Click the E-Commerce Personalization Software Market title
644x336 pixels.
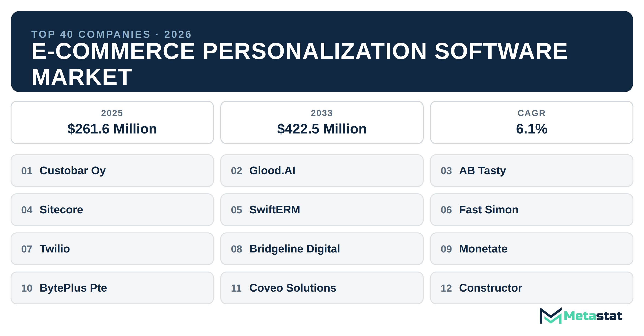[x=299, y=64]
